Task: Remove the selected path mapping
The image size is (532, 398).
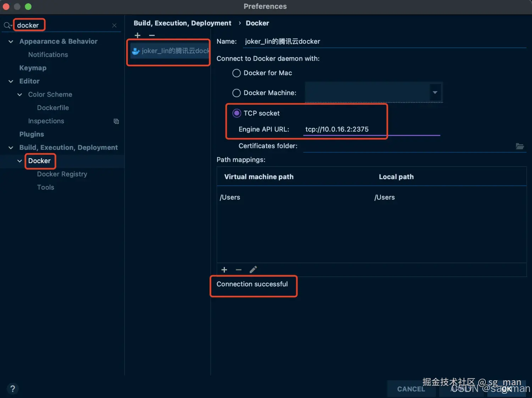Action: 239,270
